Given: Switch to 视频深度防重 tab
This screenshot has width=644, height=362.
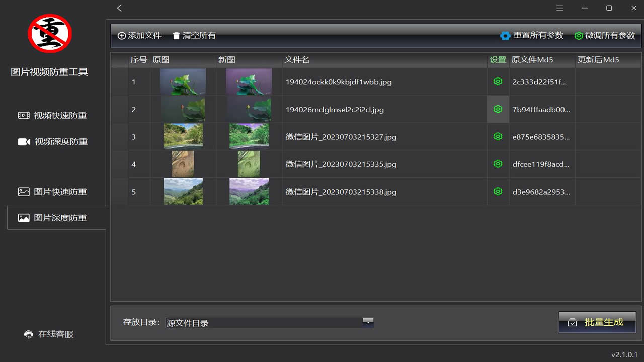Looking at the screenshot, I should point(53,142).
